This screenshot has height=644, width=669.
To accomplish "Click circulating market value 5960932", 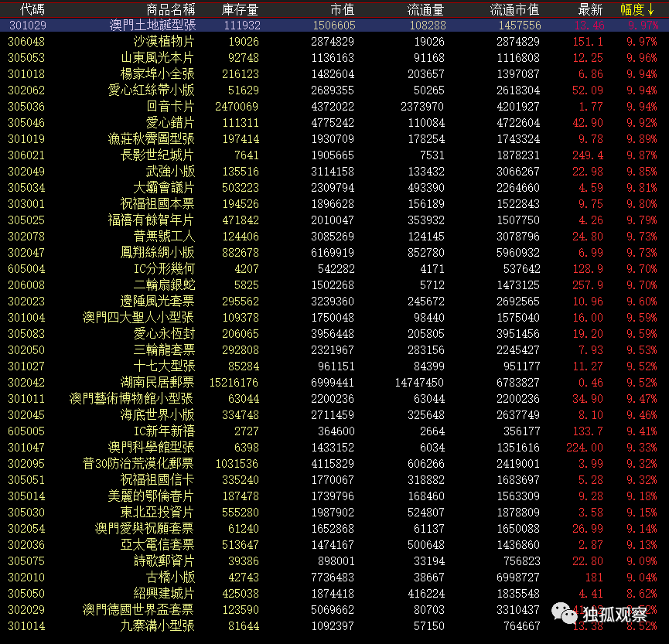I will (x=518, y=253).
